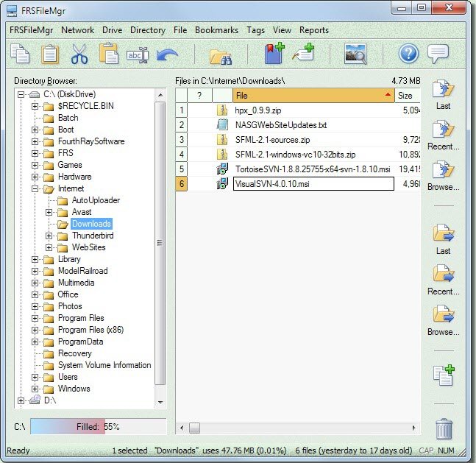Image resolution: width=476 pixels, height=463 pixels.
Task: Select the System Volume Information folder
Action: tap(104, 365)
